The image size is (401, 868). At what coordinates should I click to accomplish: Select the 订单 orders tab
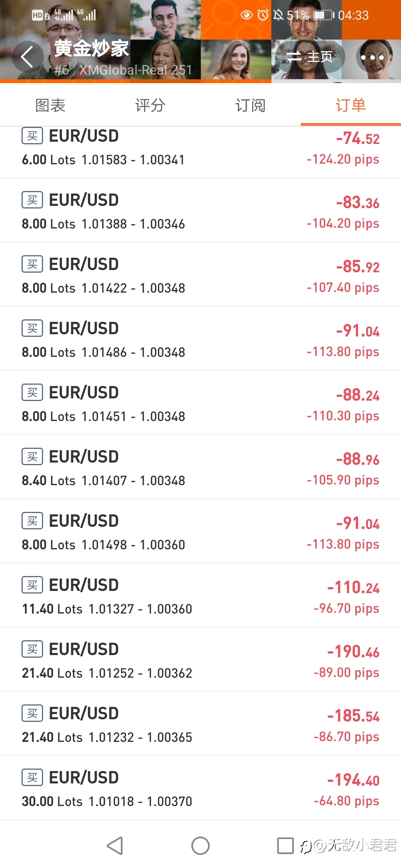click(351, 105)
